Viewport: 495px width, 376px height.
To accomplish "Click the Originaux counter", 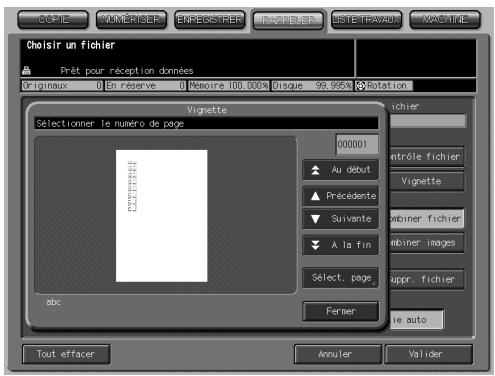I will click(62, 86).
